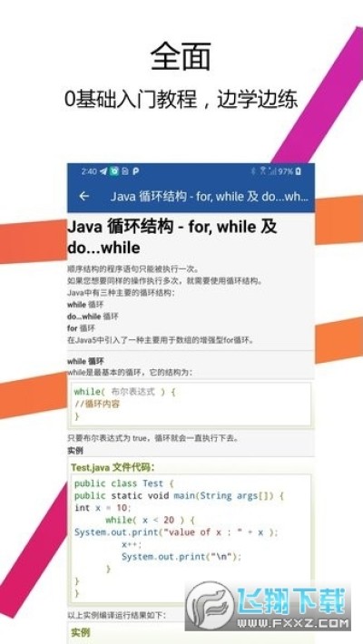Click the battery icon showing 97%
The image size is (363, 644).
pos(299,171)
